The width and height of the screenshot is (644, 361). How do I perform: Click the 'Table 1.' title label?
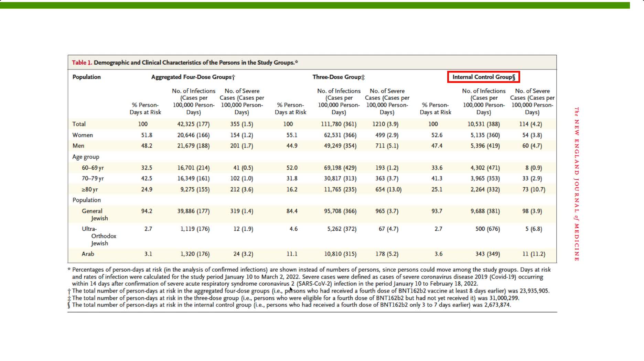click(x=82, y=63)
